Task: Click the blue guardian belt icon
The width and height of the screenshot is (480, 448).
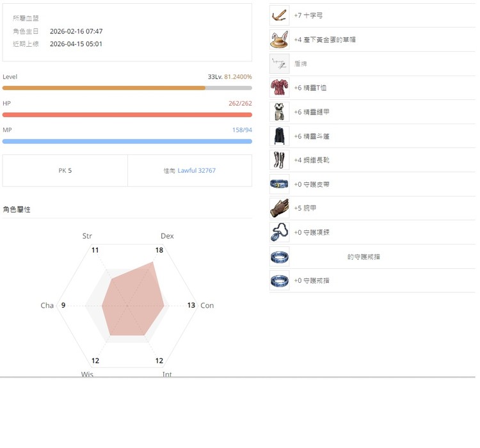Action: (279, 184)
